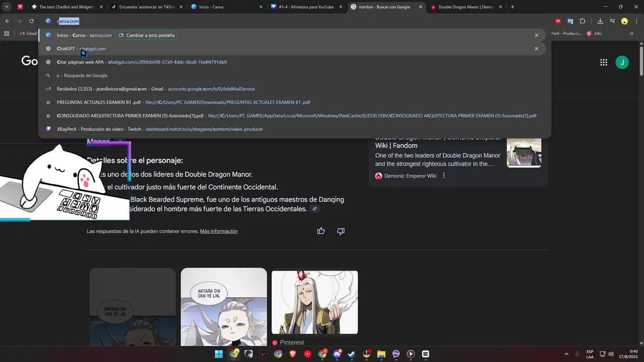The height and width of the screenshot is (362, 644).
Task: Select the 'c - Búsqueda de Google' suggestion
Action: [x=292, y=75]
